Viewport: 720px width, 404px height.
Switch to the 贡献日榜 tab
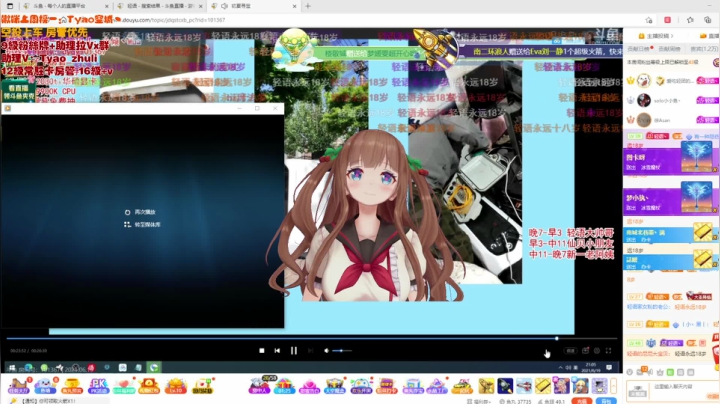[638, 49]
